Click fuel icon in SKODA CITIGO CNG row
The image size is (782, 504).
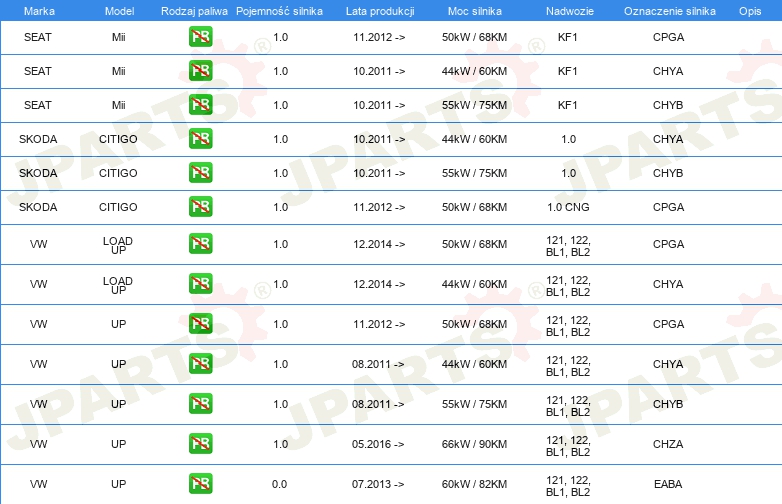(200, 207)
